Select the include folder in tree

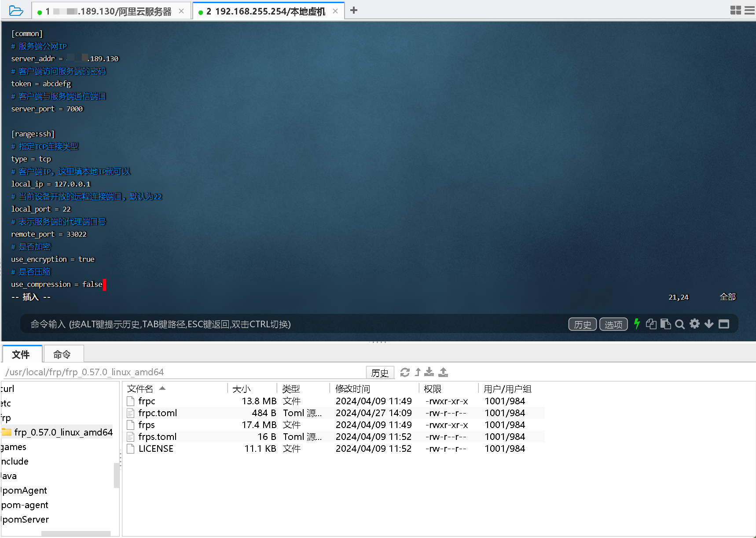click(15, 461)
